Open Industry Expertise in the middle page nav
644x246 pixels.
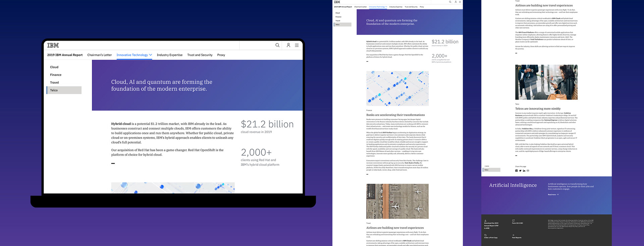396,7
